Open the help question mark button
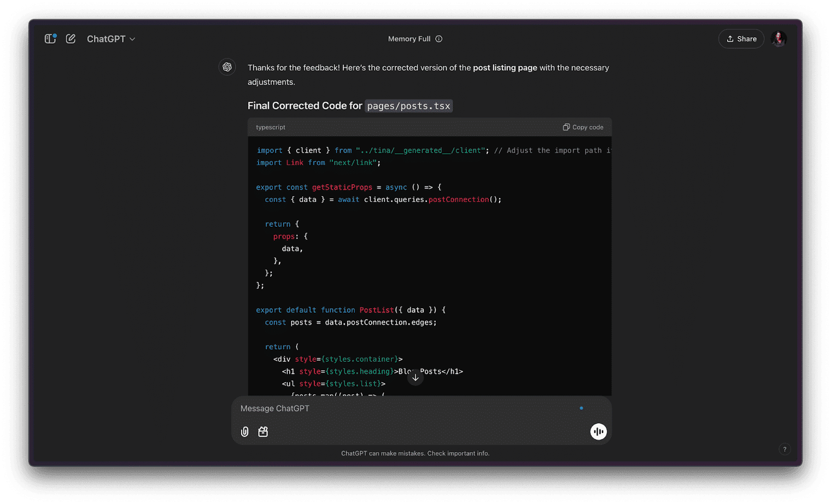 pyautogui.click(x=785, y=449)
